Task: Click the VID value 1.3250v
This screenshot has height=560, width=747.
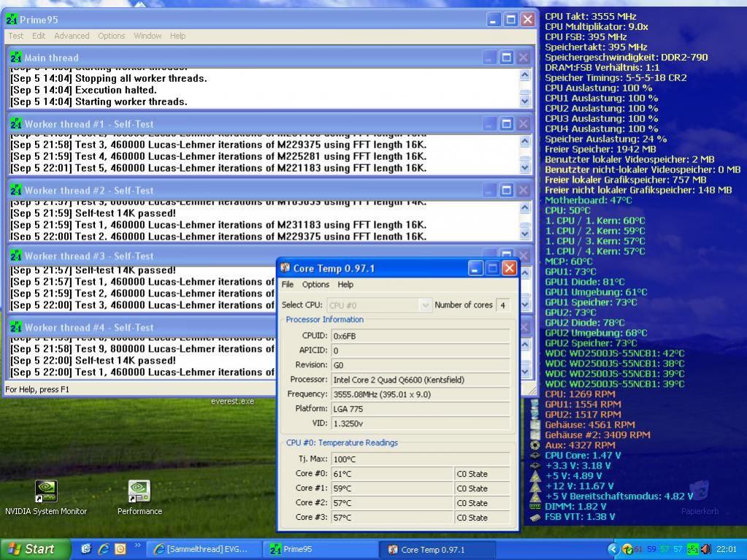Action: click(x=421, y=423)
